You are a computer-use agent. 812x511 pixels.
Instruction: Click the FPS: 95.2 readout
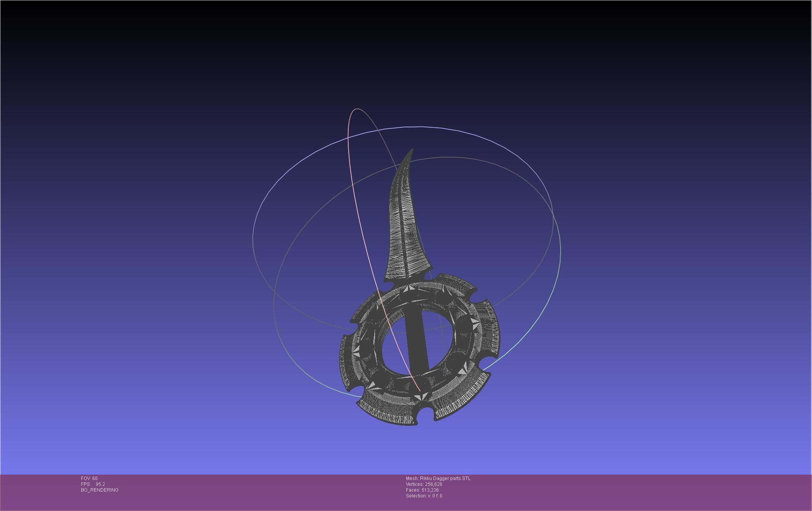point(93,484)
